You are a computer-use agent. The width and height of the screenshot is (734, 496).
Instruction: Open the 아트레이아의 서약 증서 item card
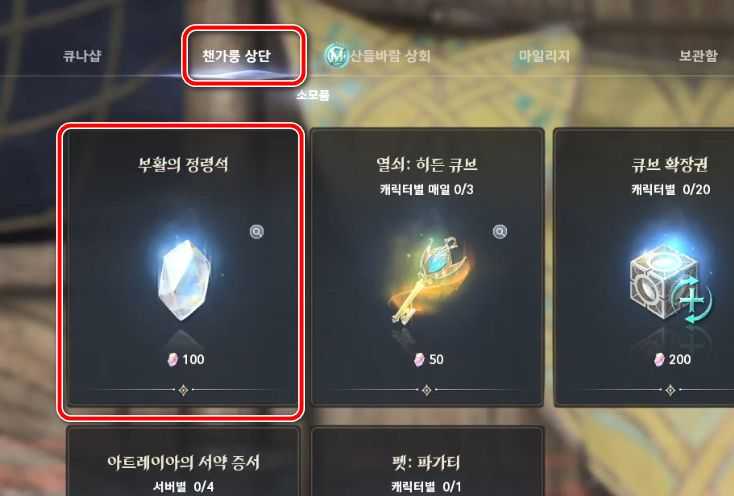tap(183, 460)
